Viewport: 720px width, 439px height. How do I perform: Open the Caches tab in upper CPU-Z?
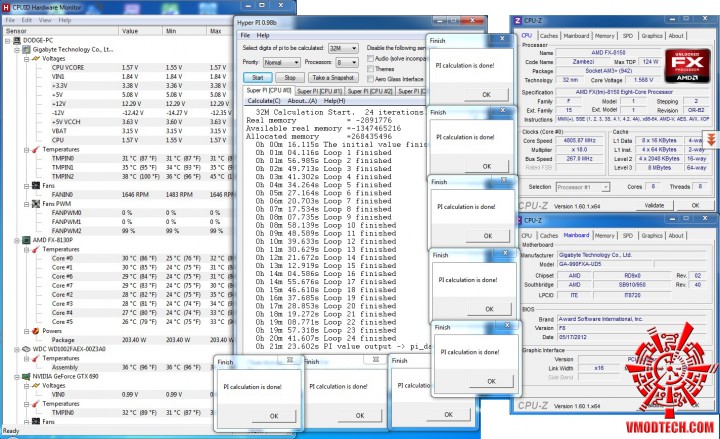[x=548, y=36]
